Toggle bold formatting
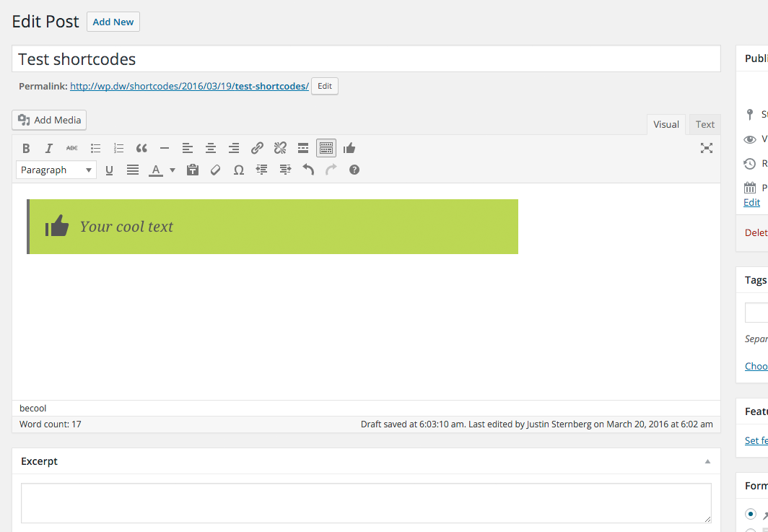 [x=26, y=148]
